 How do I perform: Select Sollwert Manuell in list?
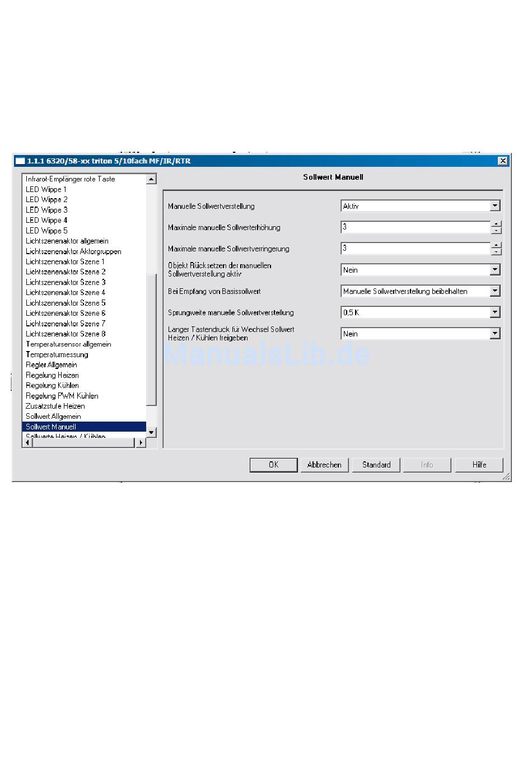pyautogui.click(x=84, y=427)
